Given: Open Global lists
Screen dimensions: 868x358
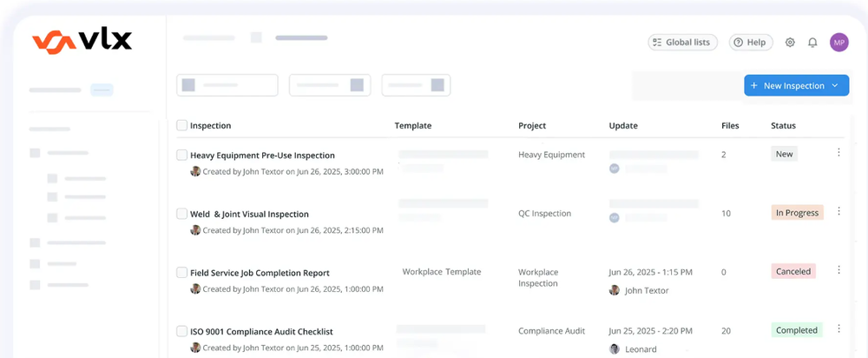Looking at the screenshot, I should [x=682, y=42].
